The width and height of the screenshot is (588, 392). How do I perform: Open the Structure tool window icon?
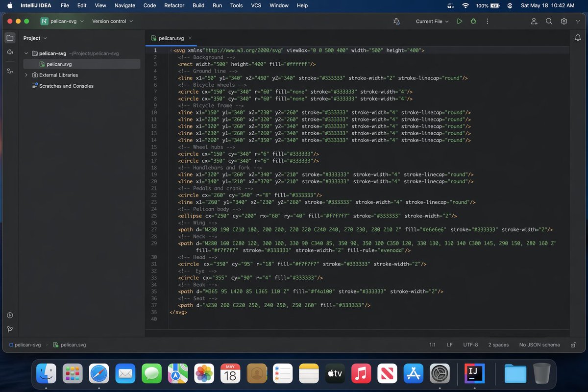pyautogui.click(x=10, y=71)
